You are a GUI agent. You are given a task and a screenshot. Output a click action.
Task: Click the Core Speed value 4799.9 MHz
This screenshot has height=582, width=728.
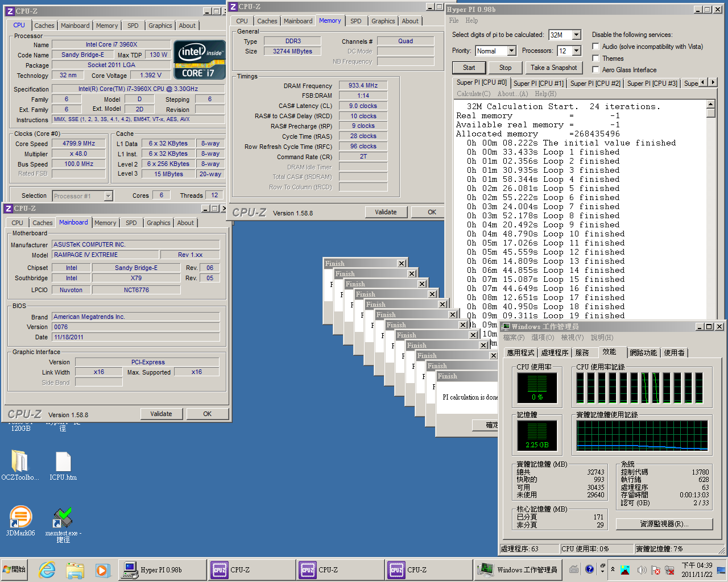click(x=79, y=144)
